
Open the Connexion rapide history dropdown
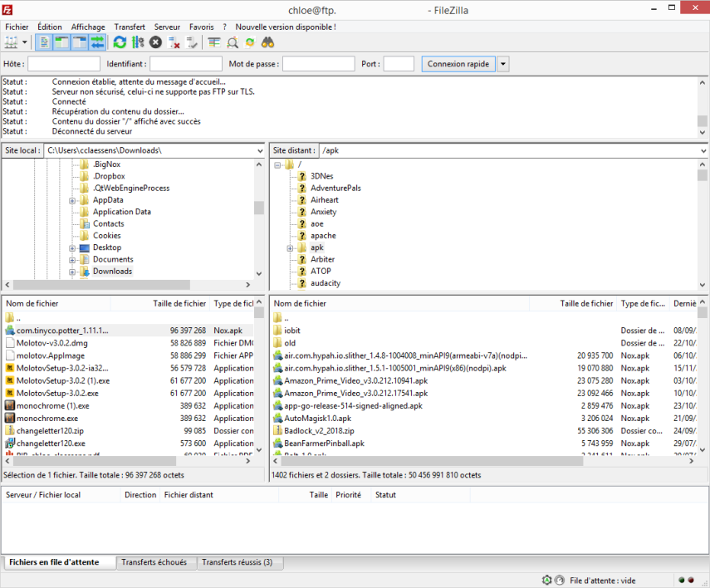pos(503,64)
